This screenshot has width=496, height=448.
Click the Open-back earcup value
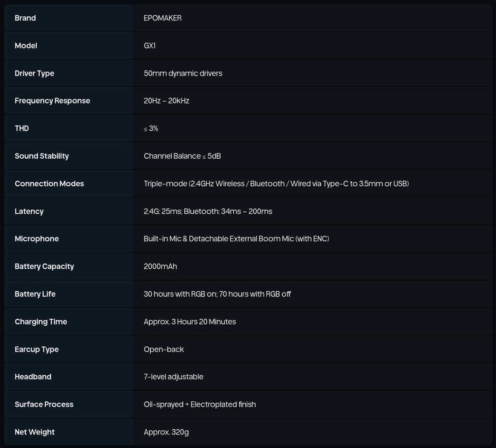pos(163,349)
